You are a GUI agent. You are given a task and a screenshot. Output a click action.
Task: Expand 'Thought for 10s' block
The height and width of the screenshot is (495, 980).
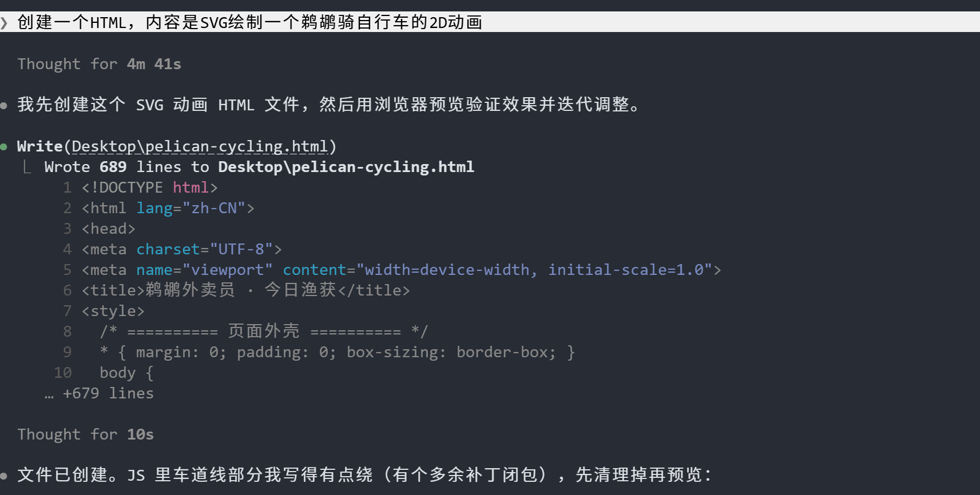click(85, 434)
